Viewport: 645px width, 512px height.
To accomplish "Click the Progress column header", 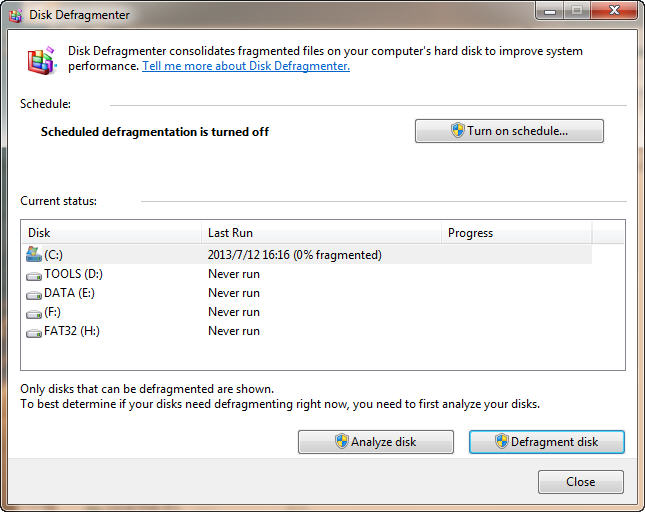I will 517,233.
